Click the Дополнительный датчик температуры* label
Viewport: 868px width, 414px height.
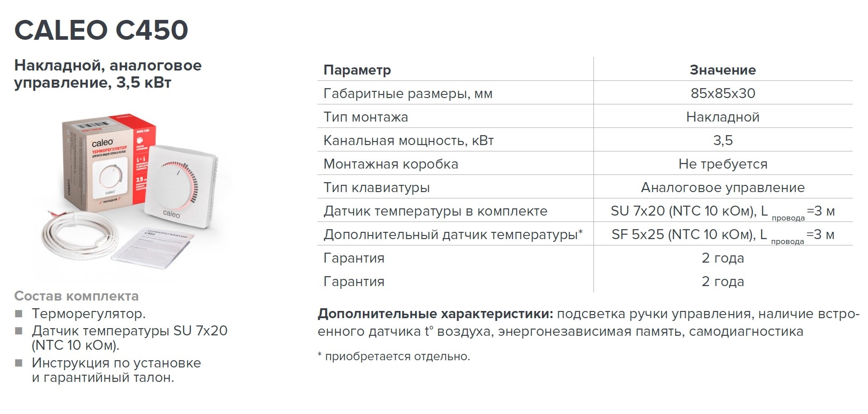point(453,235)
